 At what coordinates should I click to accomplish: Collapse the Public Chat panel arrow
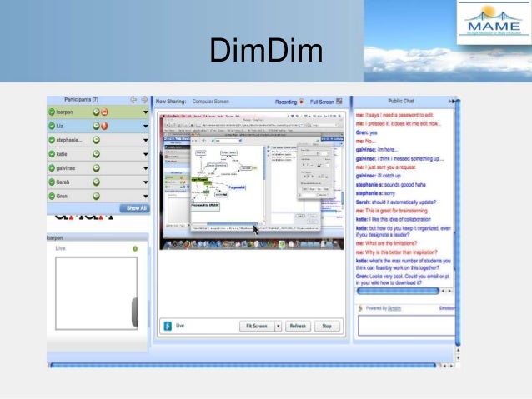point(452,101)
